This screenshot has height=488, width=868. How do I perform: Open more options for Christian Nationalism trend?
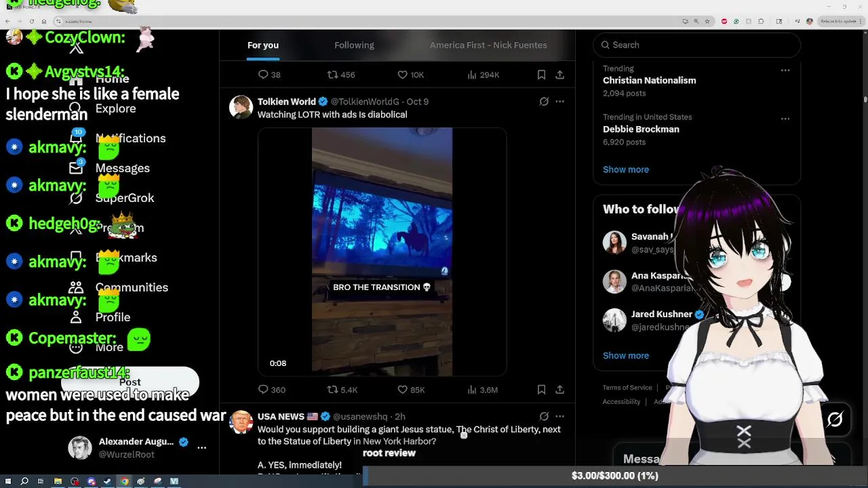(785, 70)
